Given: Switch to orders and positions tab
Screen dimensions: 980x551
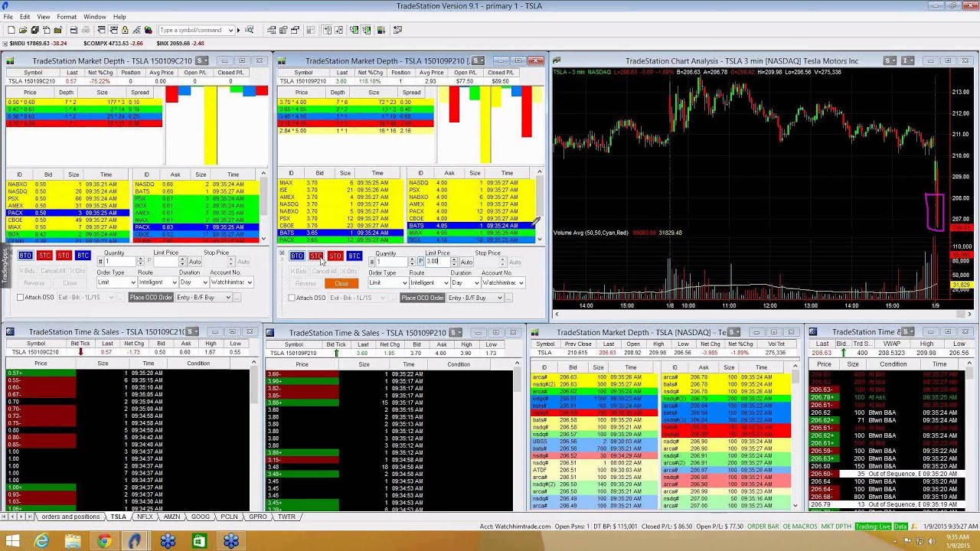Looking at the screenshot, I should [70, 517].
